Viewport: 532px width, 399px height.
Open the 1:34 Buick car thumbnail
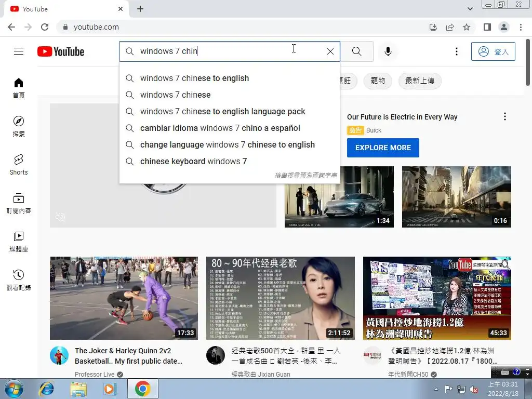click(x=339, y=197)
